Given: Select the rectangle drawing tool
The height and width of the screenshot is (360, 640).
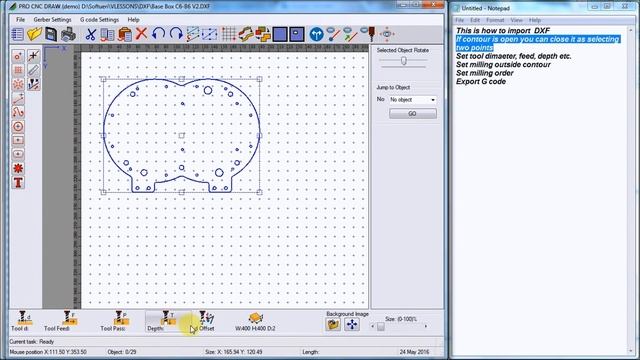Looking at the screenshot, I should [x=18, y=140].
